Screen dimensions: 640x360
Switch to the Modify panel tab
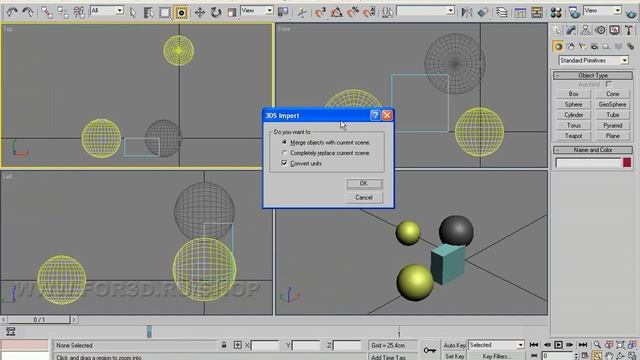pos(571,30)
